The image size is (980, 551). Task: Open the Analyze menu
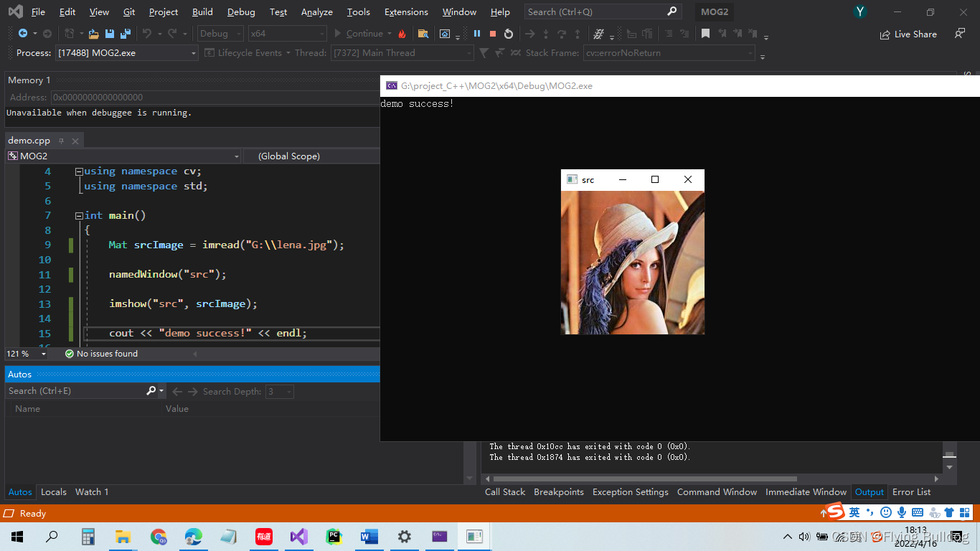(317, 11)
